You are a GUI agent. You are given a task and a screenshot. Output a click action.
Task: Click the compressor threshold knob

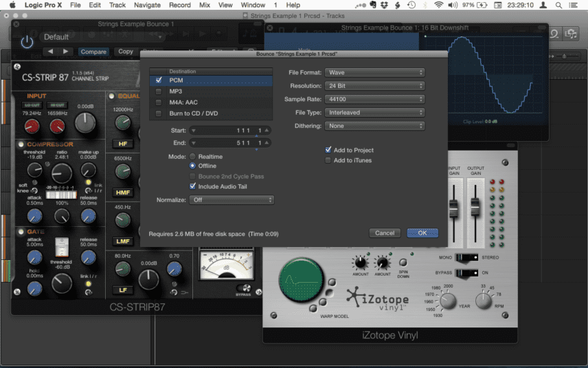(35, 170)
